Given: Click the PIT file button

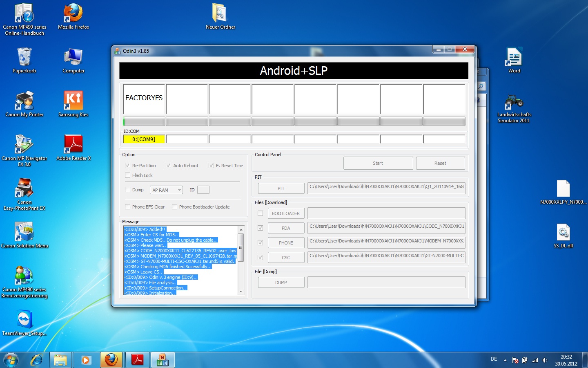Looking at the screenshot, I should pos(281,188).
